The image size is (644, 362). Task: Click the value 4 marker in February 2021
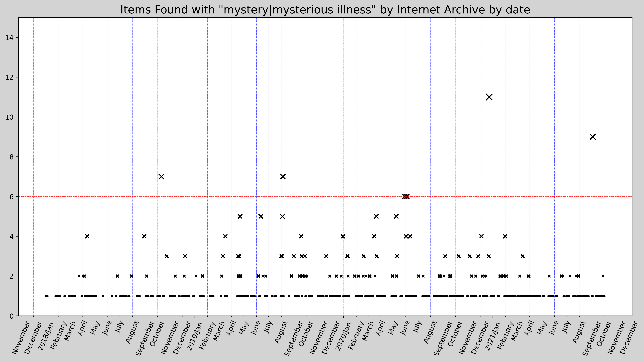[x=505, y=236]
